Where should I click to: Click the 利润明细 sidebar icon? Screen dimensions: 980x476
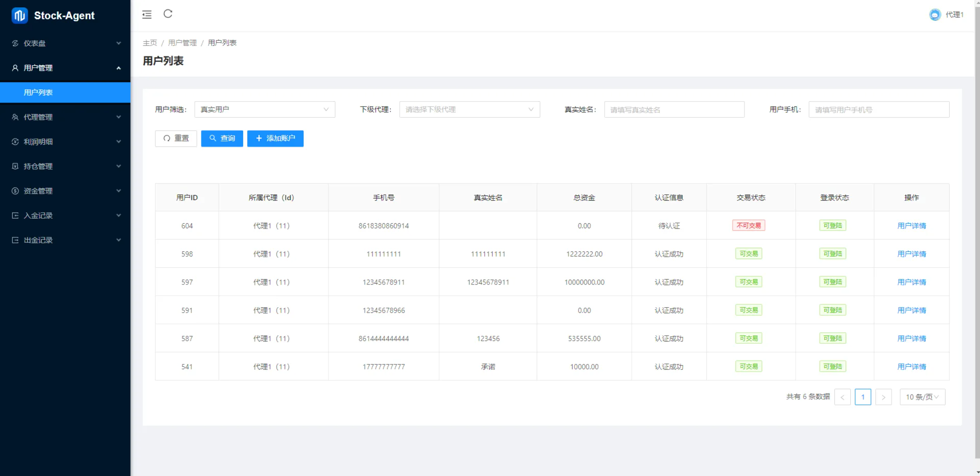pyautogui.click(x=15, y=142)
